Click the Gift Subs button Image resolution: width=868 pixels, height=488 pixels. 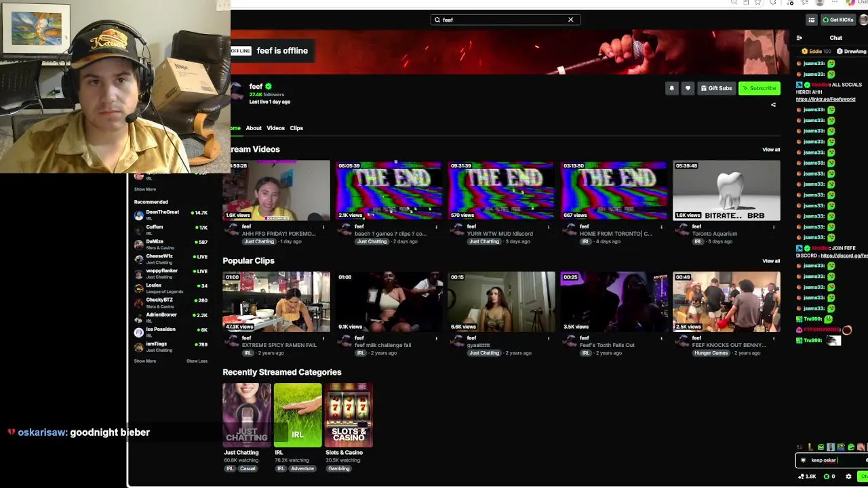pyautogui.click(x=717, y=88)
